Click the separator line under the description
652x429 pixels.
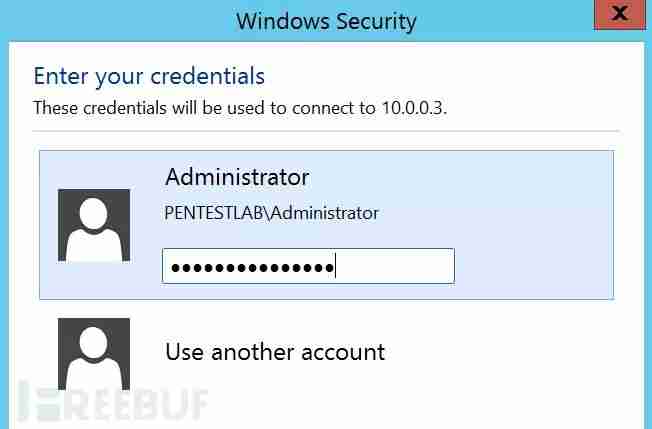tap(326, 131)
